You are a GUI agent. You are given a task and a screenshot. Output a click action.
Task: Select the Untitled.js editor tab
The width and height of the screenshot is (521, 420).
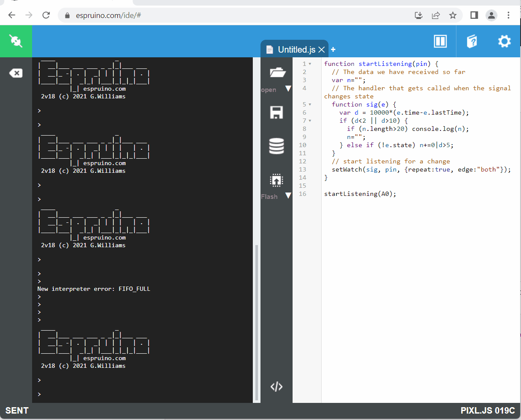point(294,49)
